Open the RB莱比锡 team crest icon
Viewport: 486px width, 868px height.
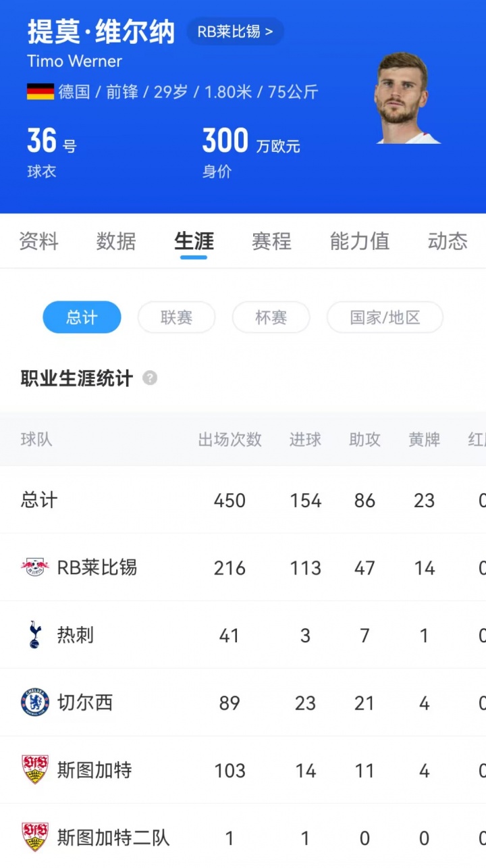[34, 567]
